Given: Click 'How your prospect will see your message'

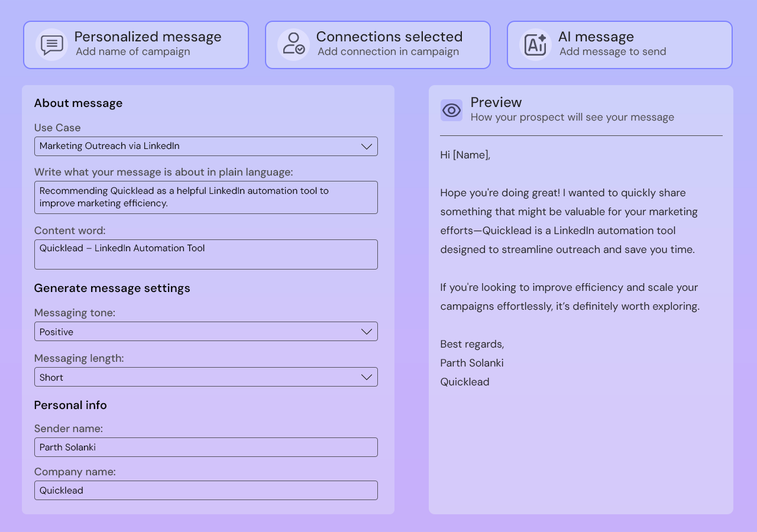Looking at the screenshot, I should pyautogui.click(x=572, y=117).
